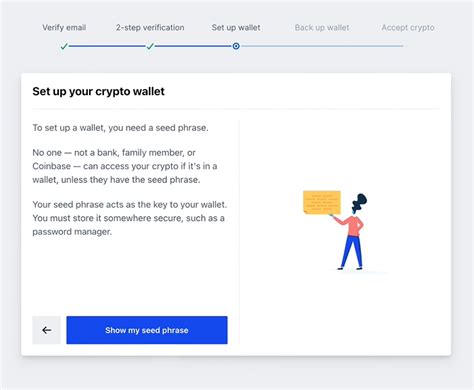
Task: Click the Set up wallet step indicator circle
Action: pyautogui.click(x=236, y=46)
